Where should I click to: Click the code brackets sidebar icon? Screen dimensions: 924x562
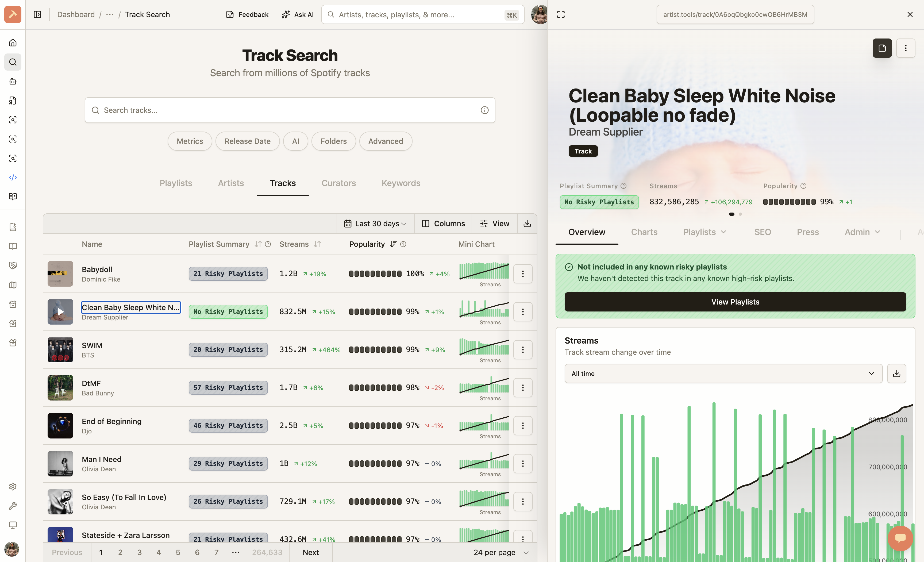click(x=13, y=177)
